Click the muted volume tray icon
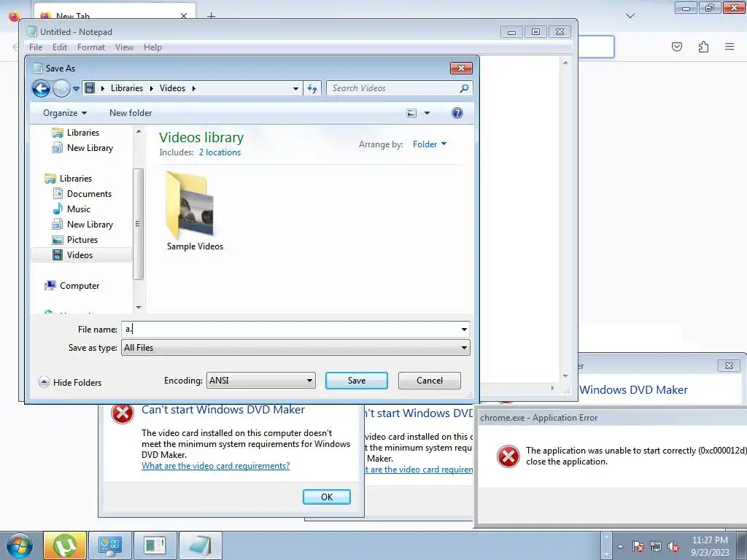Screen dimensions: 747x560 click(x=673, y=546)
